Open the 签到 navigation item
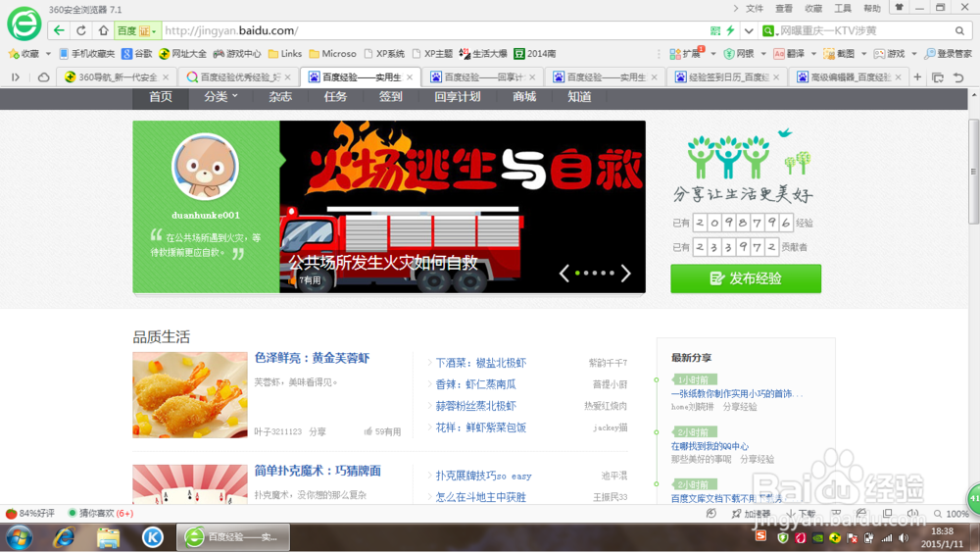Image resolution: width=980 pixels, height=553 pixels. 391,97
